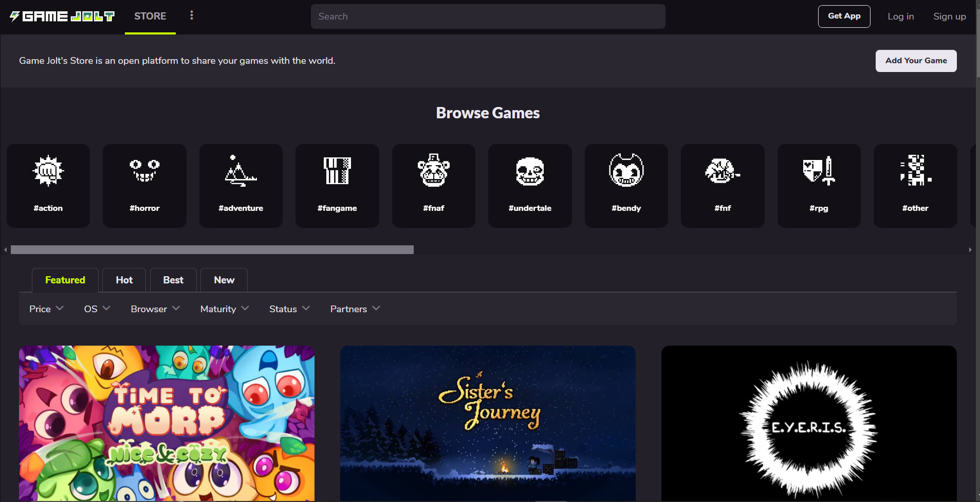Switch to the Hot tab
This screenshot has width=980, height=502.
click(124, 280)
